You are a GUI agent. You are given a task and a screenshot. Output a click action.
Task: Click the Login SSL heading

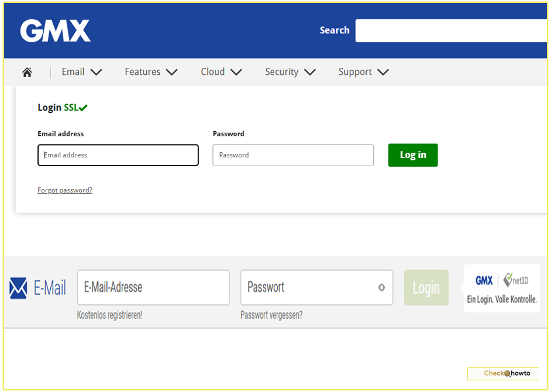point(63,108)
